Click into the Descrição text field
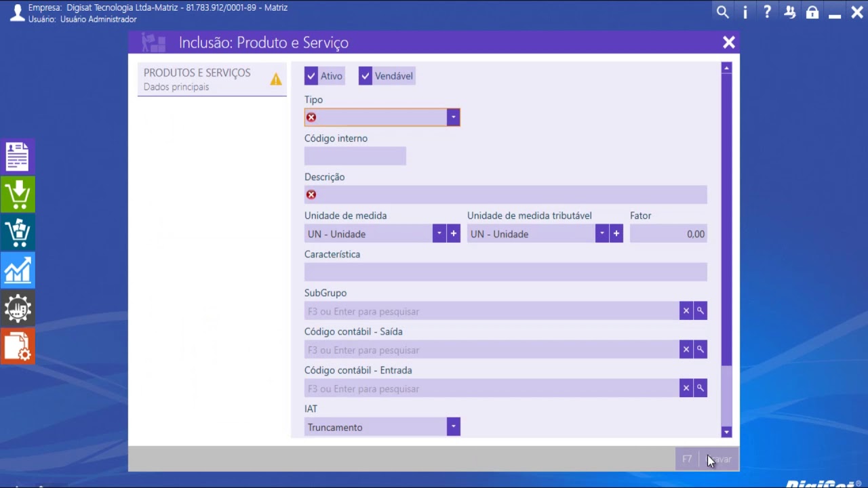Viewport: 868px width, 488px height. 506,195
